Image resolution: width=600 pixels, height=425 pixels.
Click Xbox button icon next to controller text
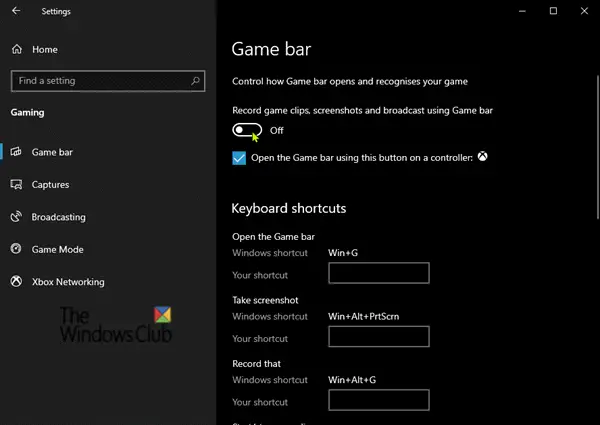tap(483, 156)
